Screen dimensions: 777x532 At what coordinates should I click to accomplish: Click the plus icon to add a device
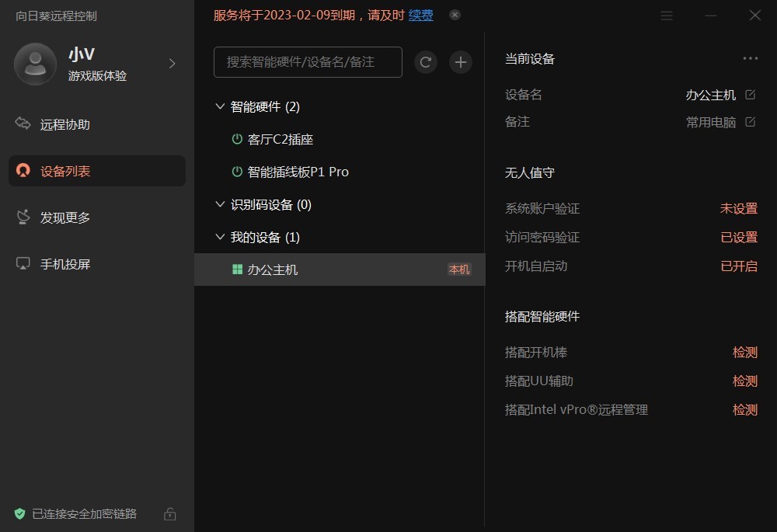click(460, 62)
